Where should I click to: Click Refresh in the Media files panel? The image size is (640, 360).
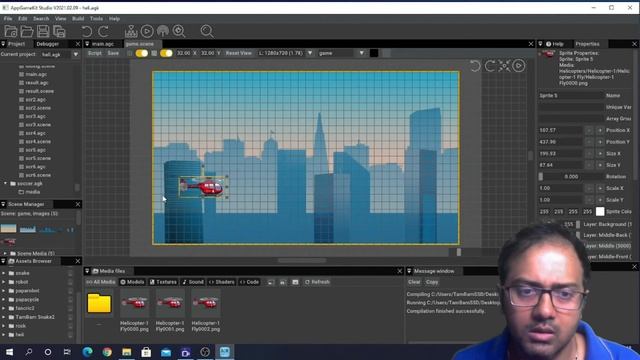(x=317, y=282)
